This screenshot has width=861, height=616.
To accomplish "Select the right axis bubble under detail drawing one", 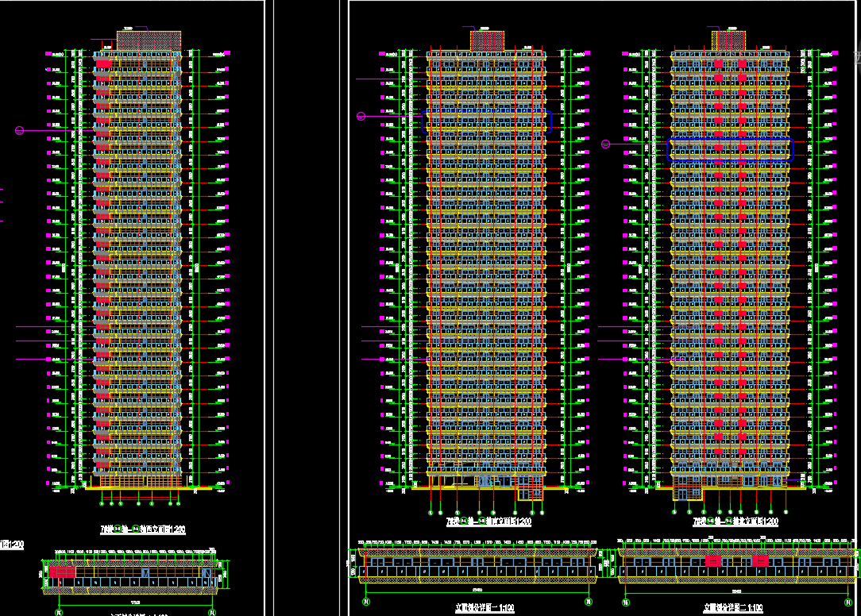I will 588,602.
